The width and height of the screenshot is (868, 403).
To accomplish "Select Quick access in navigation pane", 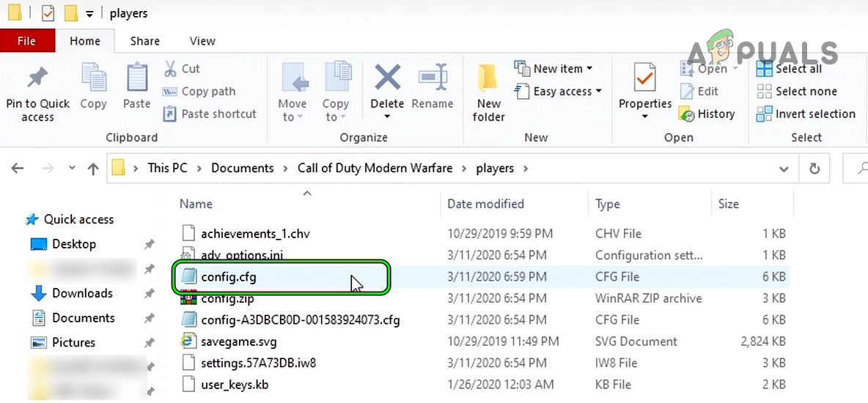I will [70, 220].
